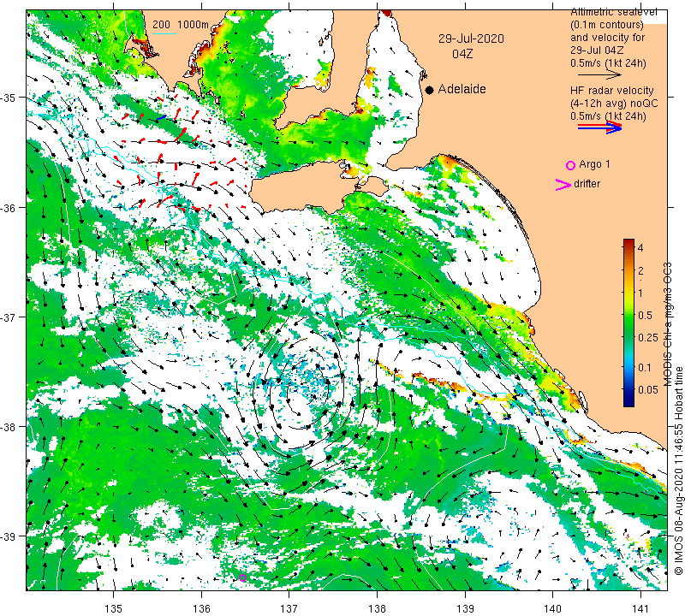Click the "Altimetric sealevel" legend heading

click(x=613, y=13)
